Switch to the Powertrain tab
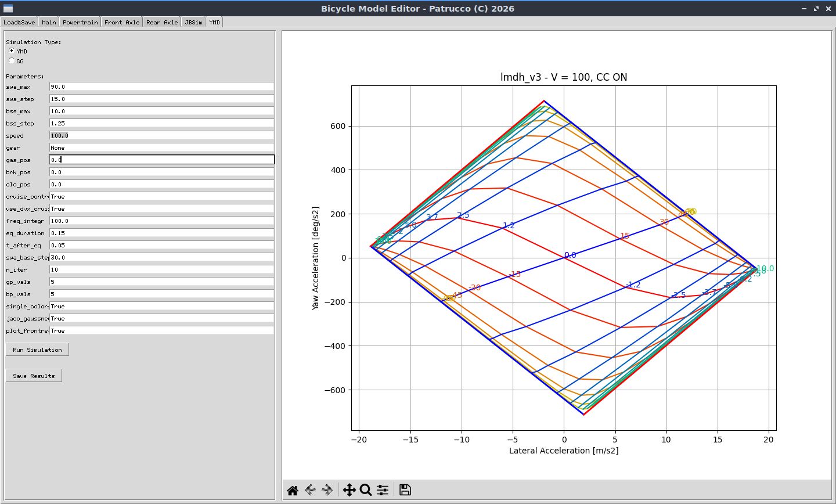This screenshot has width=836, height=504. (x=80, y=22)
